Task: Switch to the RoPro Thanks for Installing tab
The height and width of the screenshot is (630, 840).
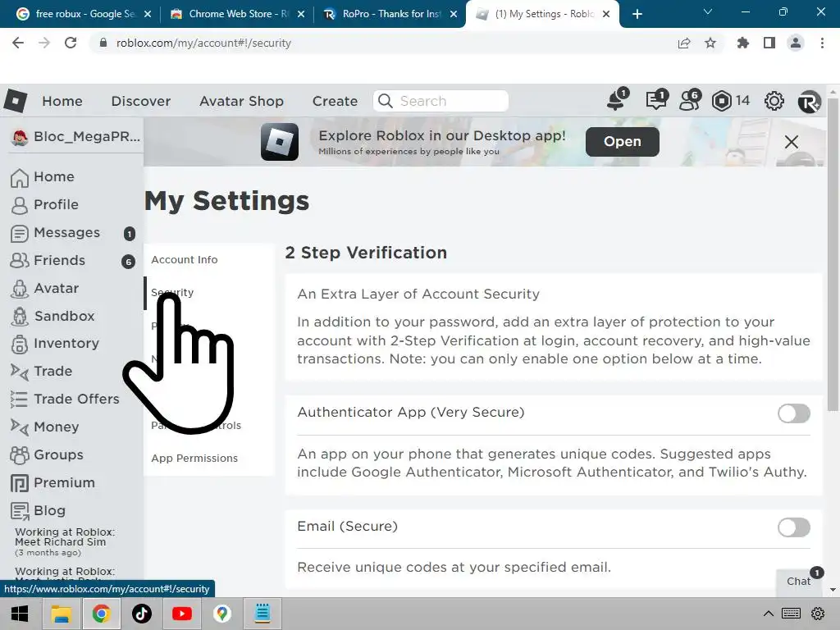Action: (x=390, y=14)
